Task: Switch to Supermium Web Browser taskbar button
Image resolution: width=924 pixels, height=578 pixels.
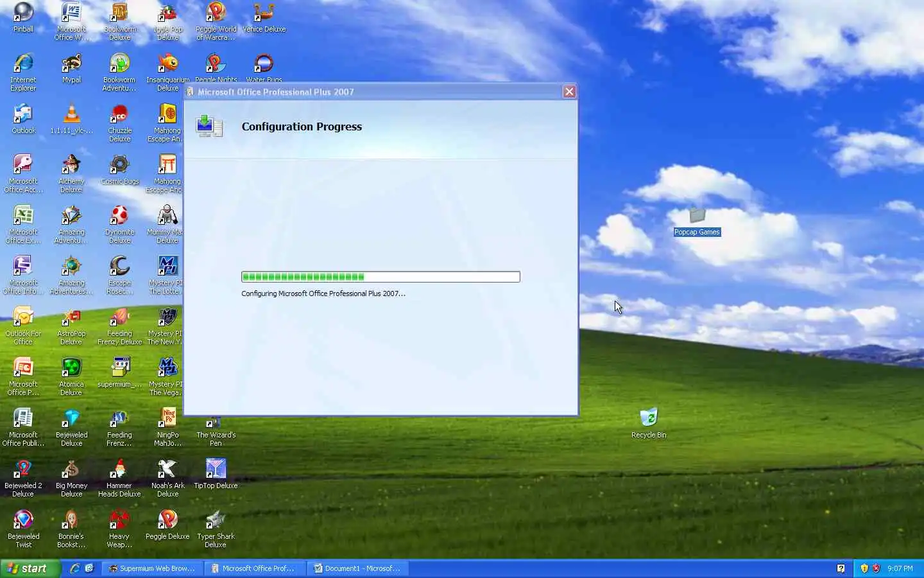Action: pyautogui.click(x=152, y=568)
